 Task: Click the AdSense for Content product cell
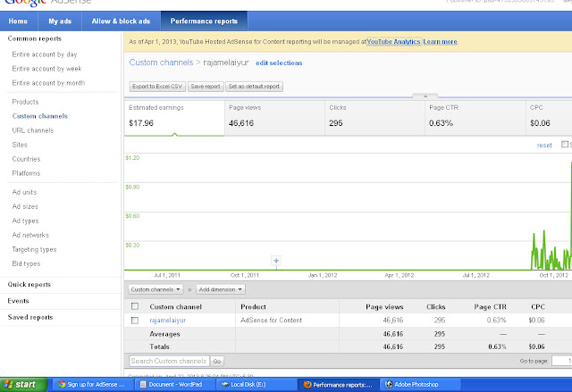coord(271,321)
